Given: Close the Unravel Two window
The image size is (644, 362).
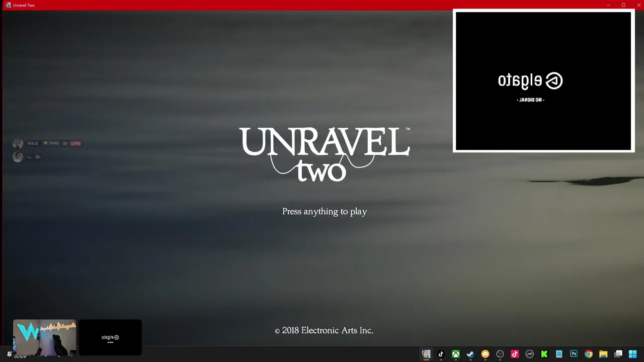Looking at the screenshot, I should [x=638, y=5].
